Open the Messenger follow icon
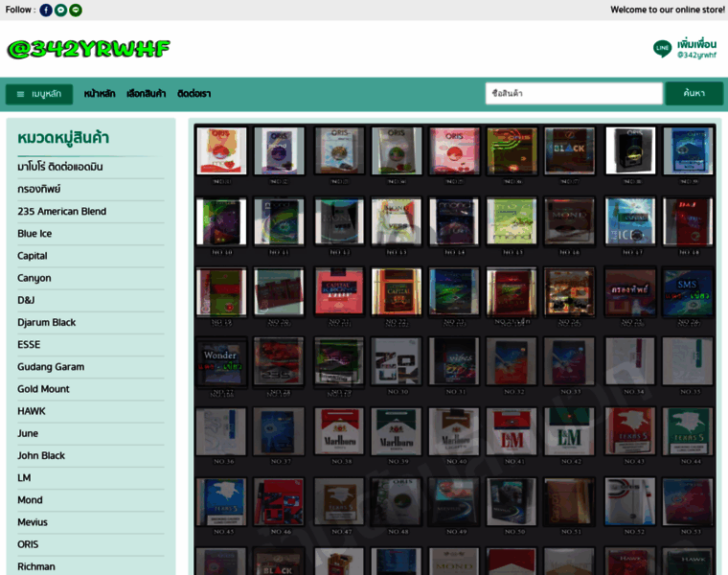Screen dimensions: 728x575 click(x=60, y=10)
